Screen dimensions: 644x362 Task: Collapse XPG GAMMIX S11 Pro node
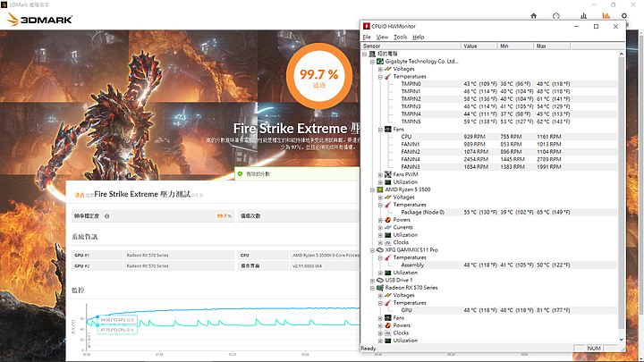372,250
